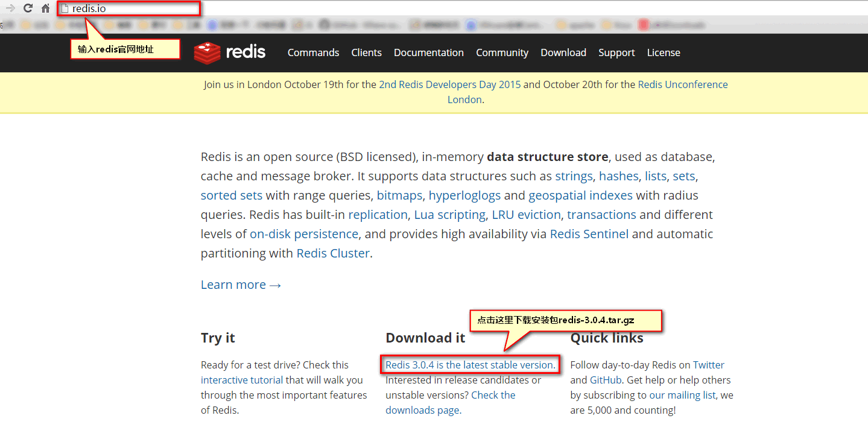Open the Check the downloads page link

[x=451, y=402]
